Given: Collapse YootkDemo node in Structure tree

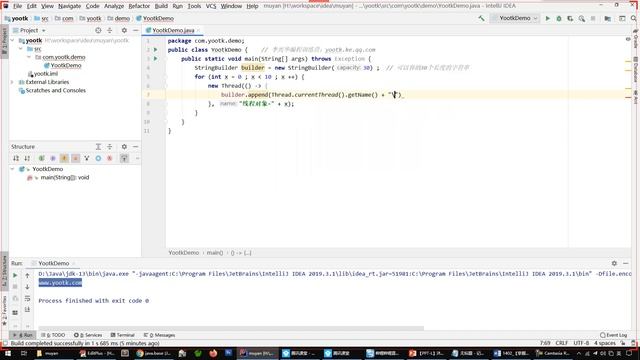Looking at the screenshot, I should tap(12, 169).
